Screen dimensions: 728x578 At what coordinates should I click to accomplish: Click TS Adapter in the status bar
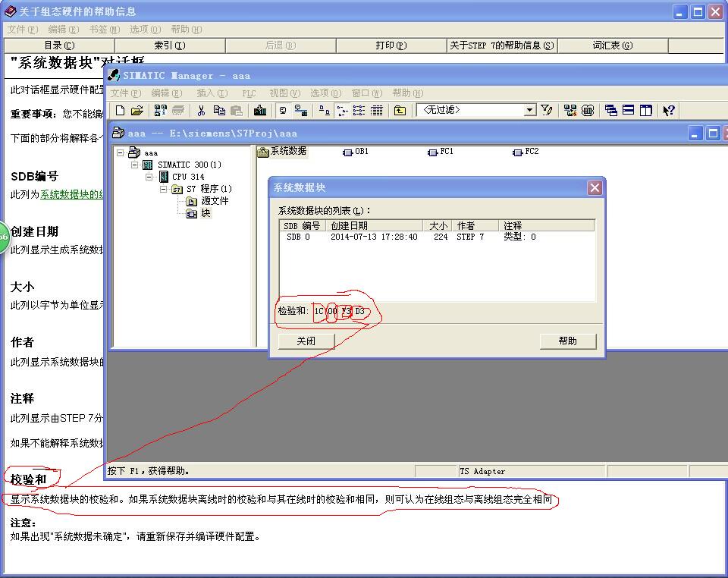pyautogui.click(x=482, y=471)
